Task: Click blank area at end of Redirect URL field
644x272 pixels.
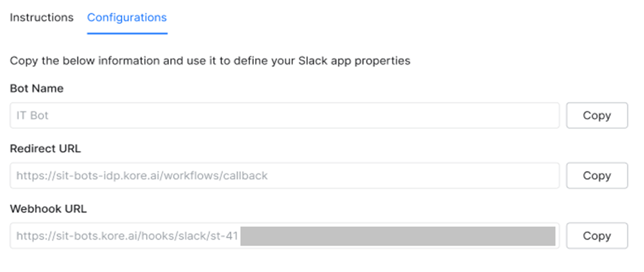Action: pyautogui.click(x=487, y=176)
